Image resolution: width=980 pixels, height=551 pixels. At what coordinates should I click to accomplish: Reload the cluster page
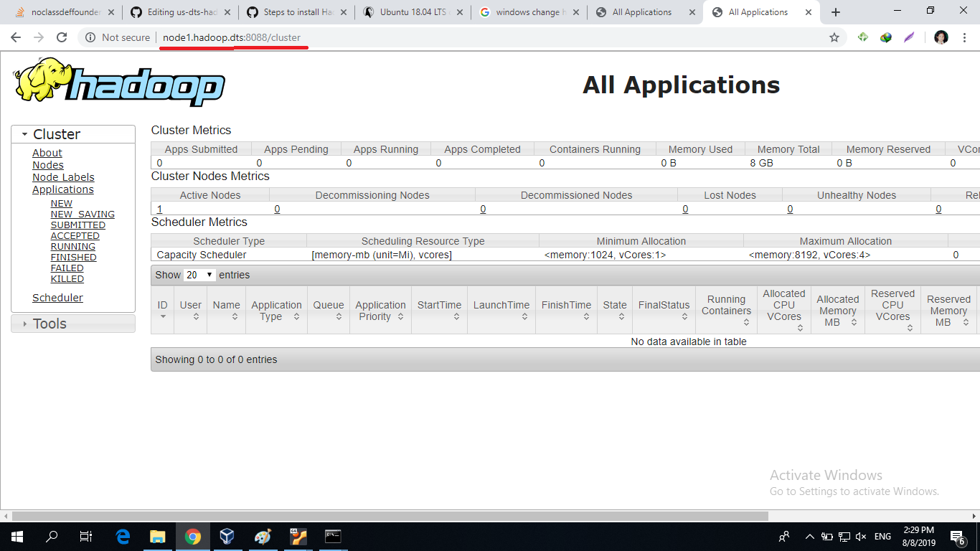[x=62, y=37]
